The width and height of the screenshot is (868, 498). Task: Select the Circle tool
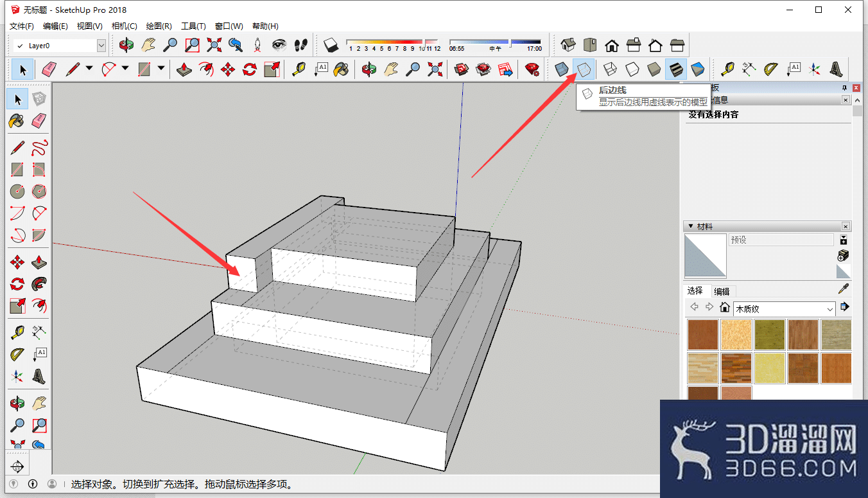tap(17, 191)
